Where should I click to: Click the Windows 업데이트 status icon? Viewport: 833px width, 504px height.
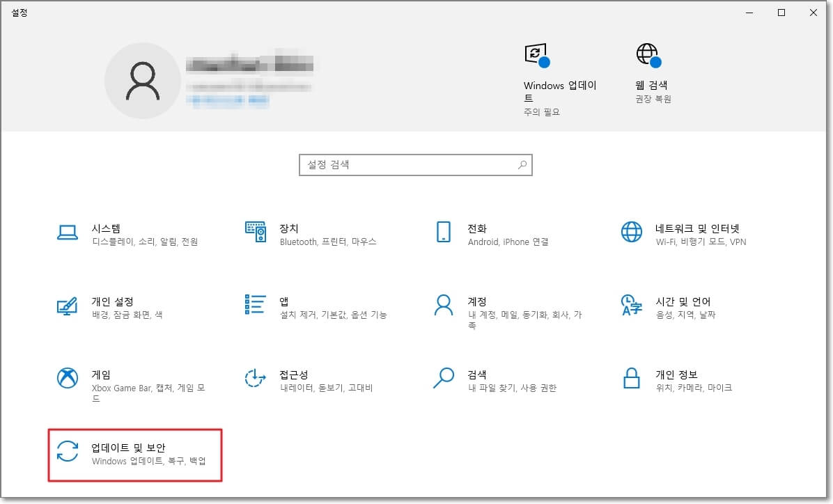click(537, 56)
